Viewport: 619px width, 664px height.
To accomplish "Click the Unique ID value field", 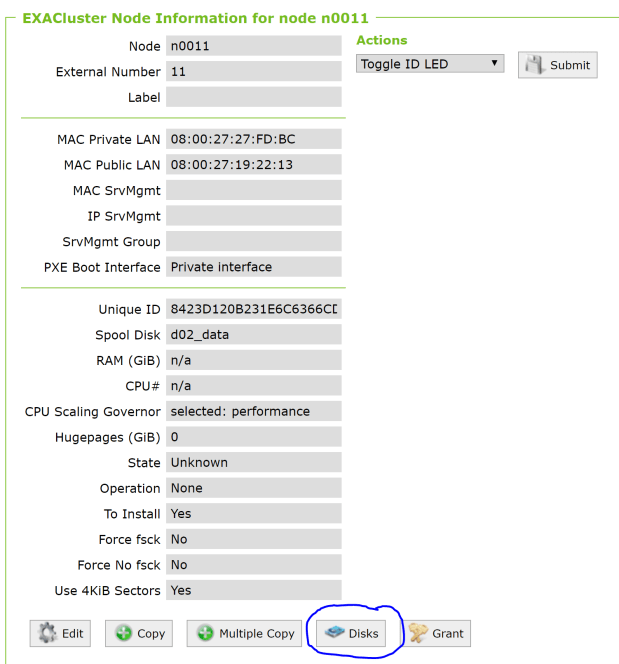I will coord(254,309).
